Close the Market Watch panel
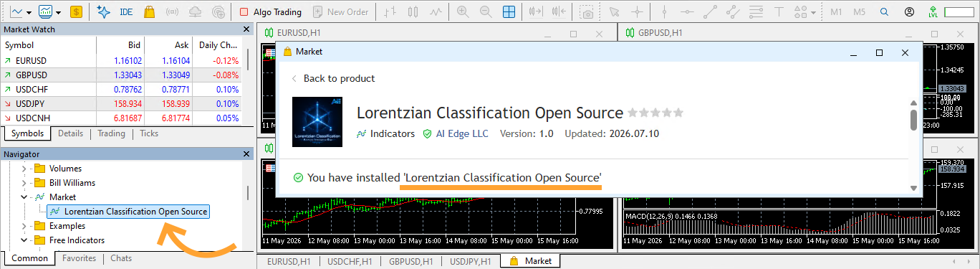Image resolution: width=980 pixels, height=269 pixels. click(246, 29)
